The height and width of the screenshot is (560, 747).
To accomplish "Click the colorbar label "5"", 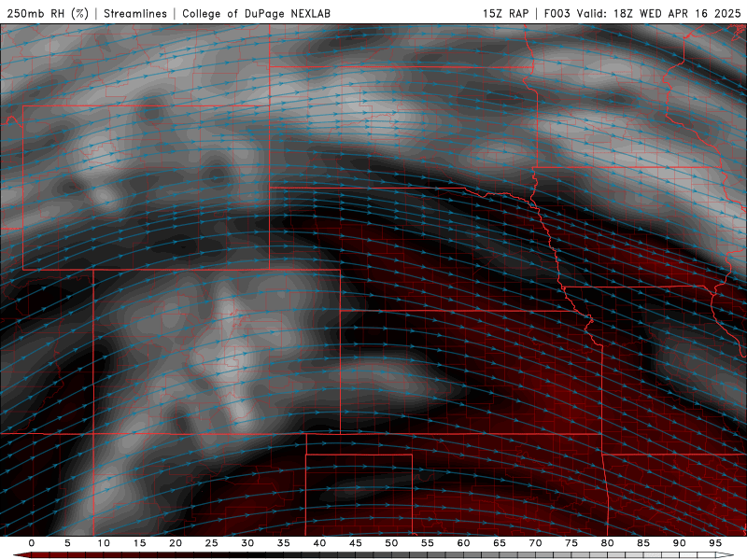I will click(67, 543).
